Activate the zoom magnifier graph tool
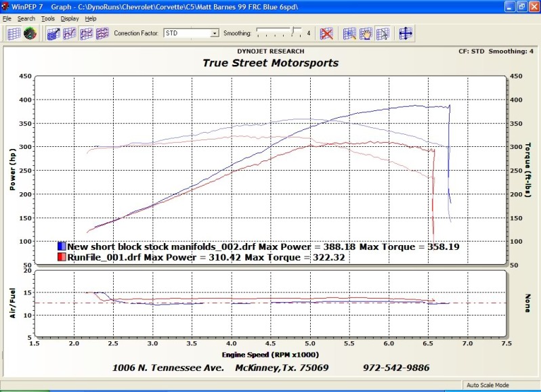 [349, 33]
